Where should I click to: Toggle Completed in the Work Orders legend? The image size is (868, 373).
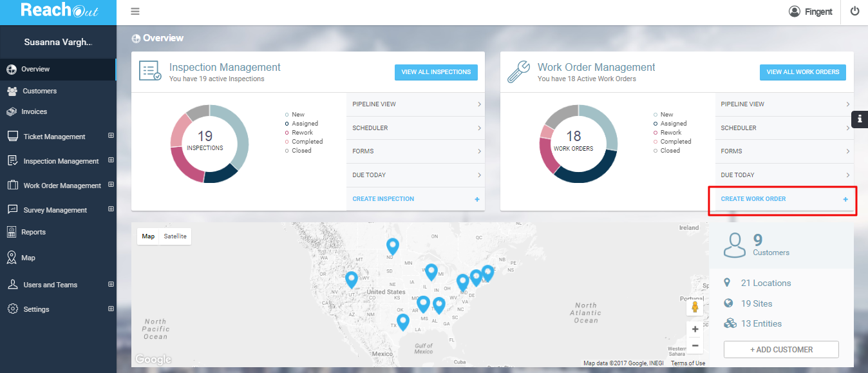coord(672,142)
